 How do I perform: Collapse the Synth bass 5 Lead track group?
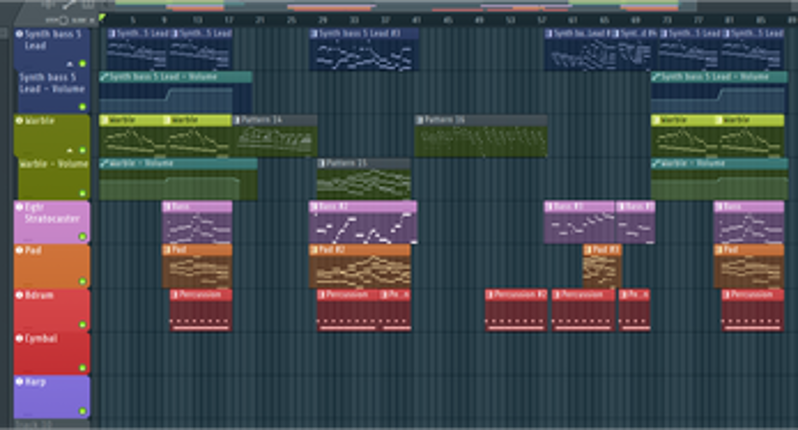70,64
